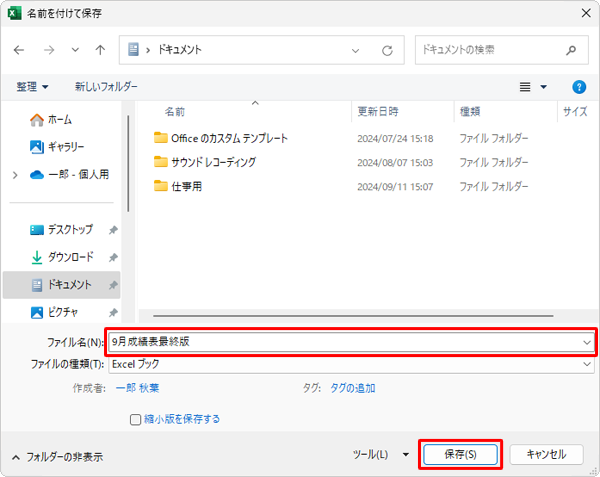Viewport: 600px width, 477px height.
Task: Refresh the ドキュメント folder view
Action: 387,50
